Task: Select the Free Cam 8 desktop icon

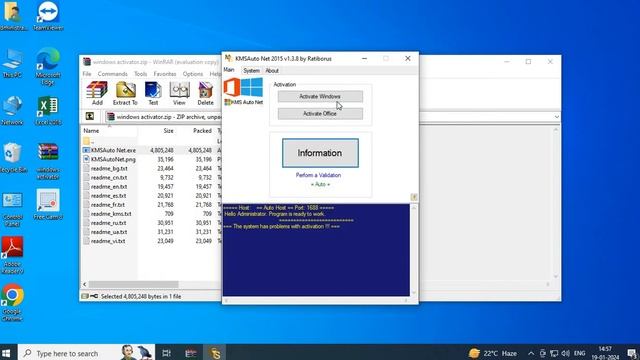Action: click(x=48, y=204)
